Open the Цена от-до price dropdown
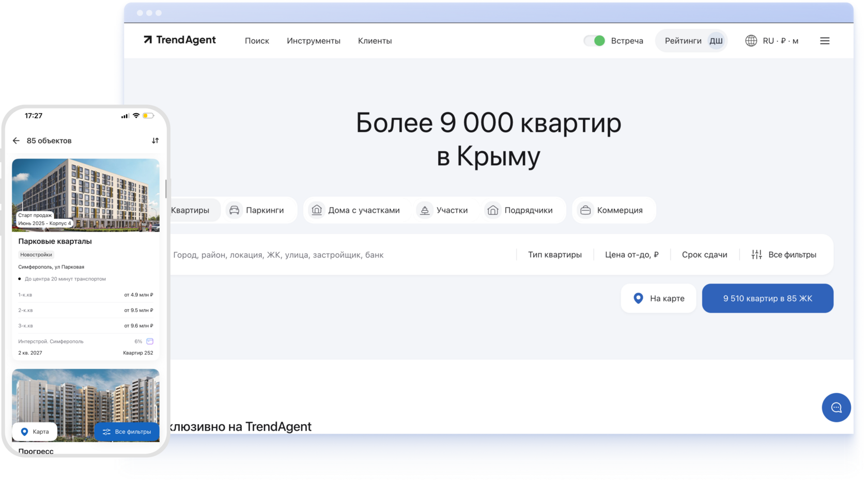Image resolution: width=868 pixels, height=484 pixels. [x=632, y=255]
